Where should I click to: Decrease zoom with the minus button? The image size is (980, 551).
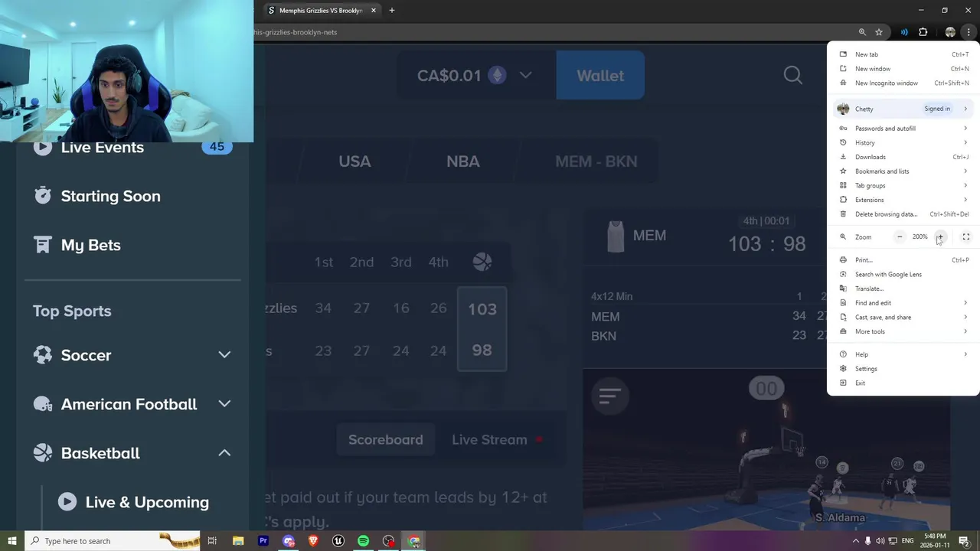(900, 236)
